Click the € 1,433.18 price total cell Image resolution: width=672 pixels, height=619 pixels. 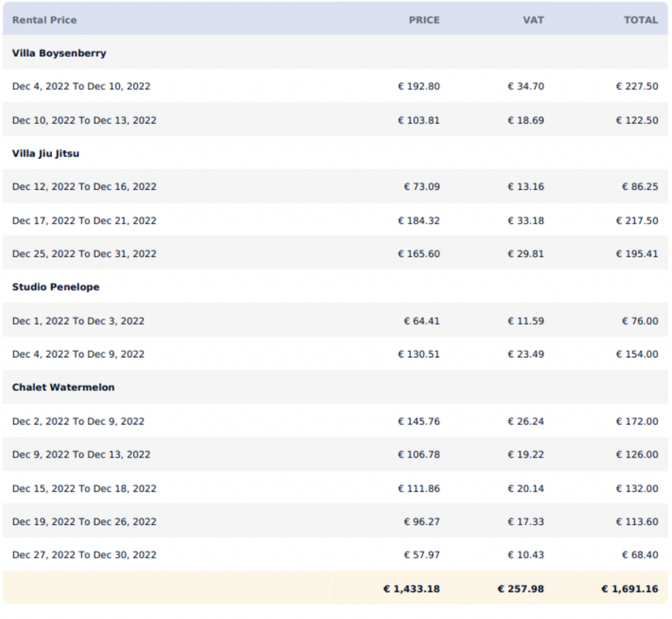click(x=411, y=588)
